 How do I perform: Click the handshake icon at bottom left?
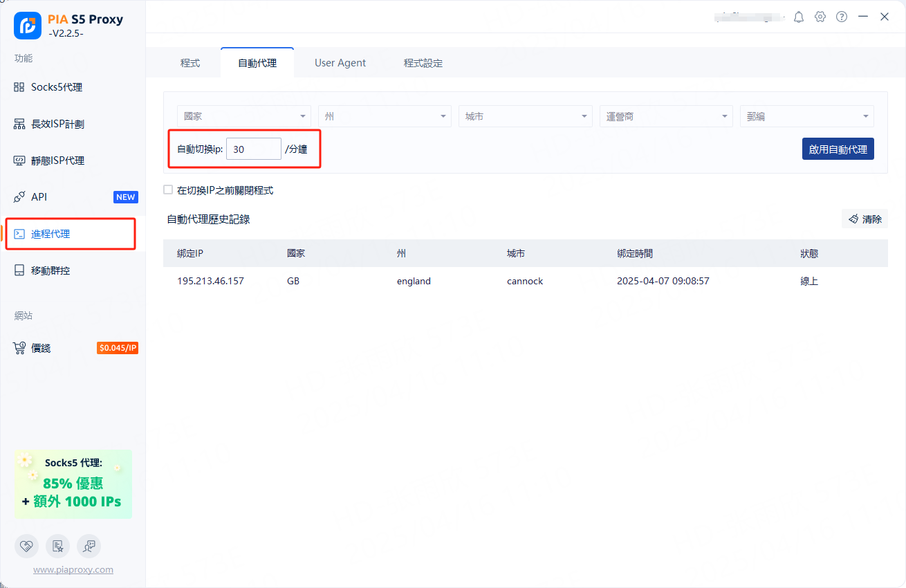[x=26, y=546]
